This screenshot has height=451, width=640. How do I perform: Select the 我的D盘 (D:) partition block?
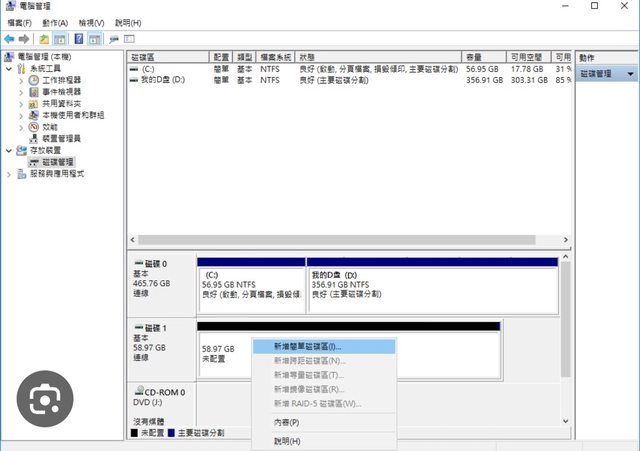[x=432, y=282]
